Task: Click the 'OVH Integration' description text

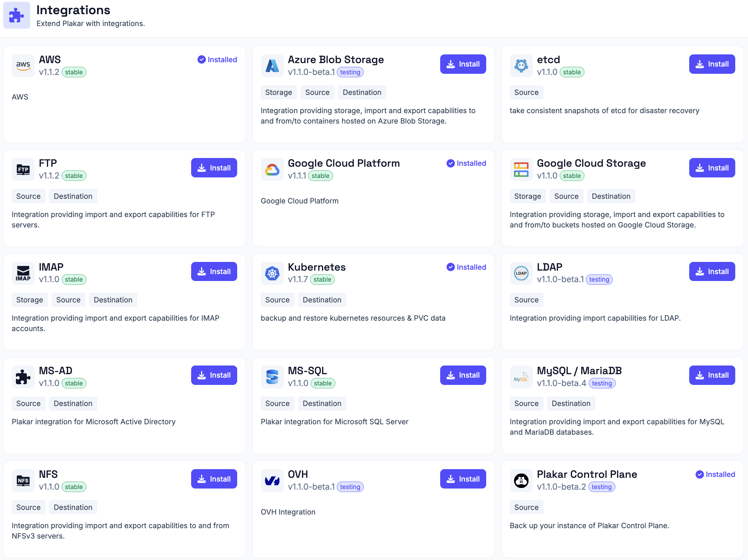Action: 288,512
